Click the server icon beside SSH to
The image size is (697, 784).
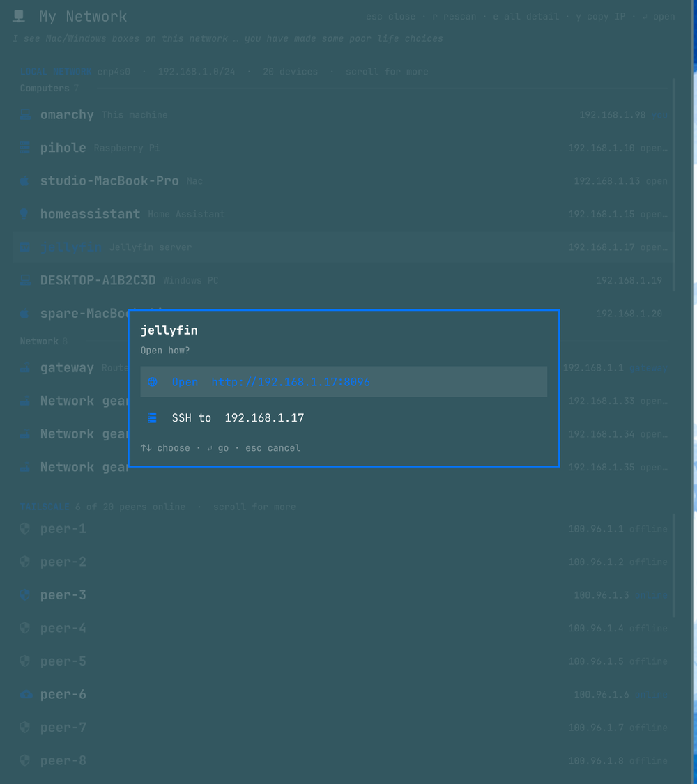tap(152, 417)
